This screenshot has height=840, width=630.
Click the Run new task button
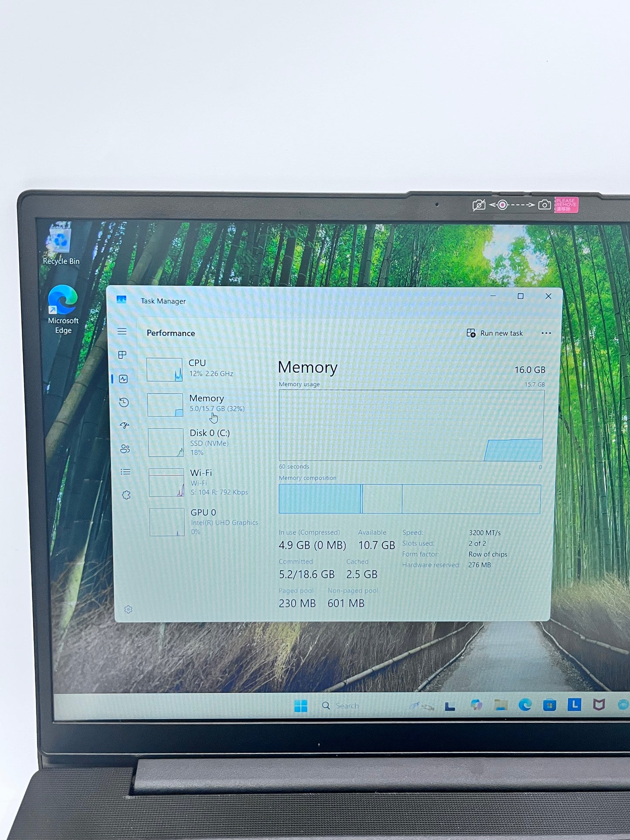pyautogui.click(x=494, y=333)
